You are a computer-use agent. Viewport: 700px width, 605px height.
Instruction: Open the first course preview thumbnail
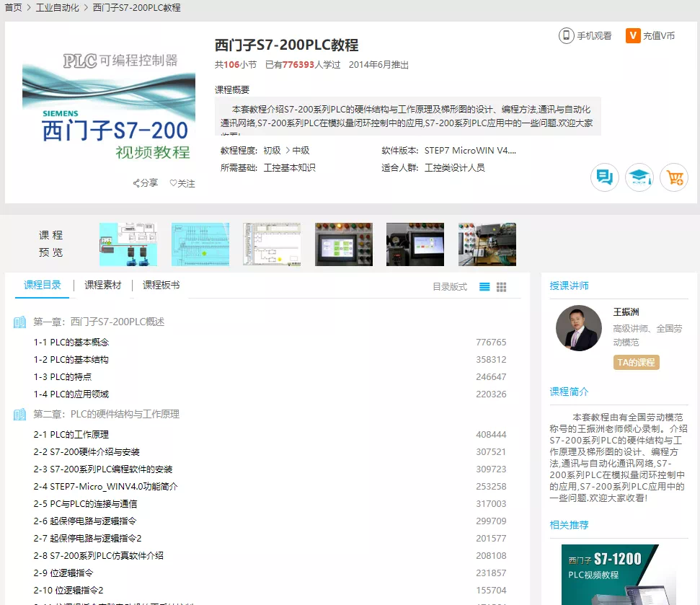128,244
